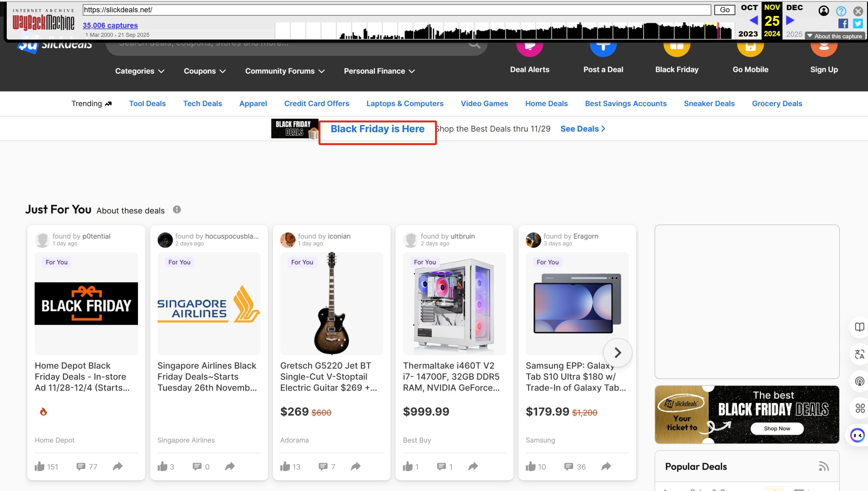Like the Gretsch guitar deal

pyautogui.click(x=285, y=466)
